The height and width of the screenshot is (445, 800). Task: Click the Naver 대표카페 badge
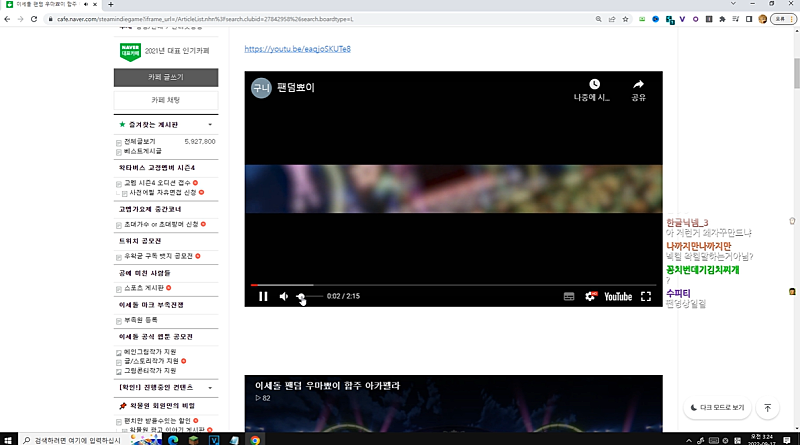130,52
